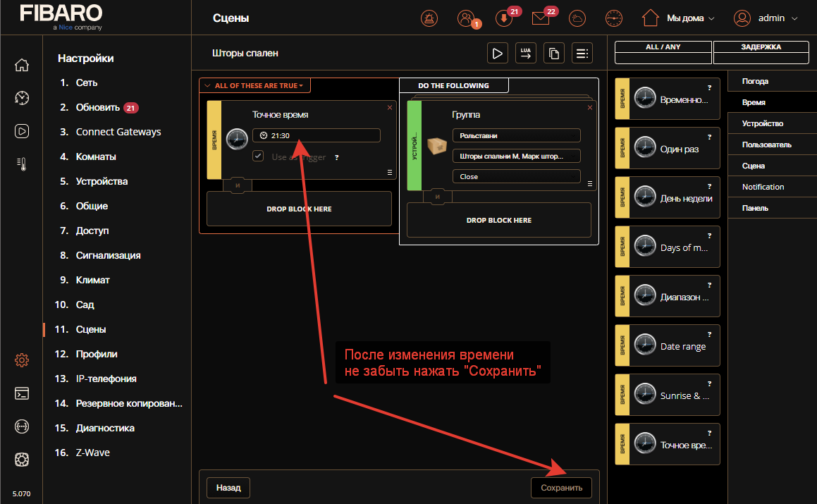Select the Диапазон time block
Viewport: 817px width, 504px height.
[x=668, y=296]
